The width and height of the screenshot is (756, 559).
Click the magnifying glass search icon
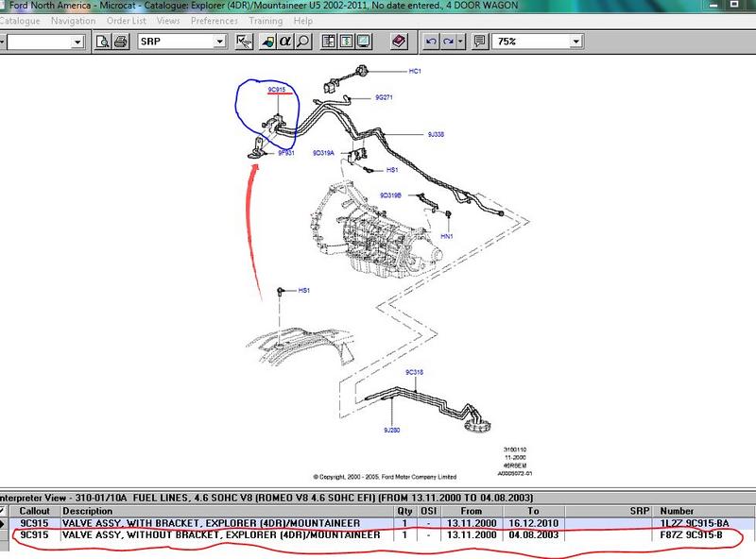point(302,42)
